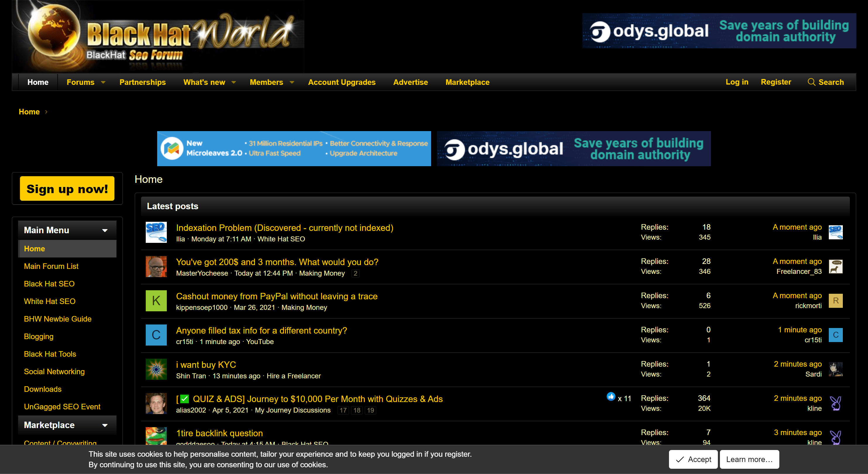The image size is (868, 474).
Task: Click kline's bunny avatar on quiz thread
Action: click(x=836, y=403)
